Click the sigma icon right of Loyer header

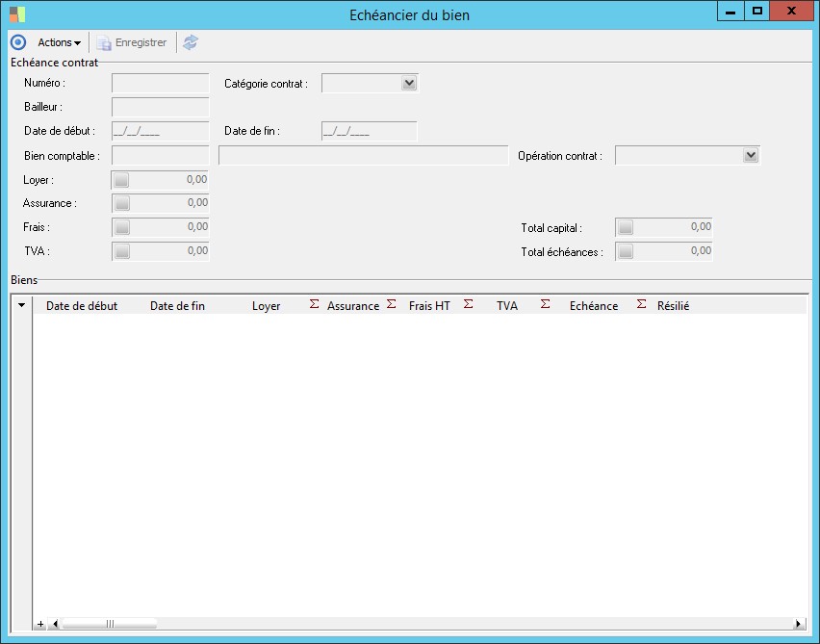(x=314, y=304)
